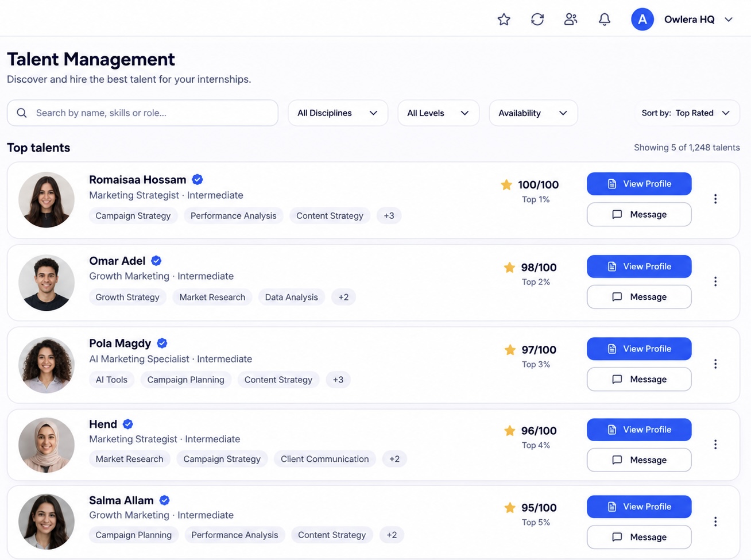The image size is (751, 560).
Task: Click Romaisaa Hossam's profile photo
Action: coord(47,200)
